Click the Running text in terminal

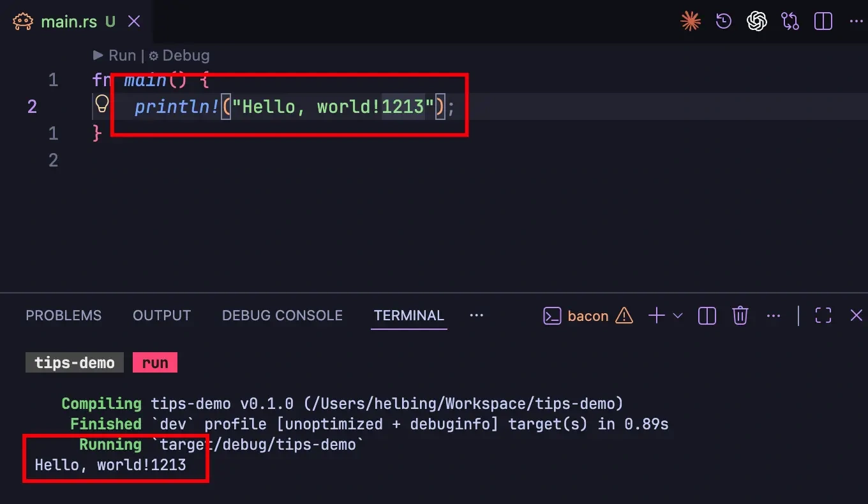click(110, 445)
